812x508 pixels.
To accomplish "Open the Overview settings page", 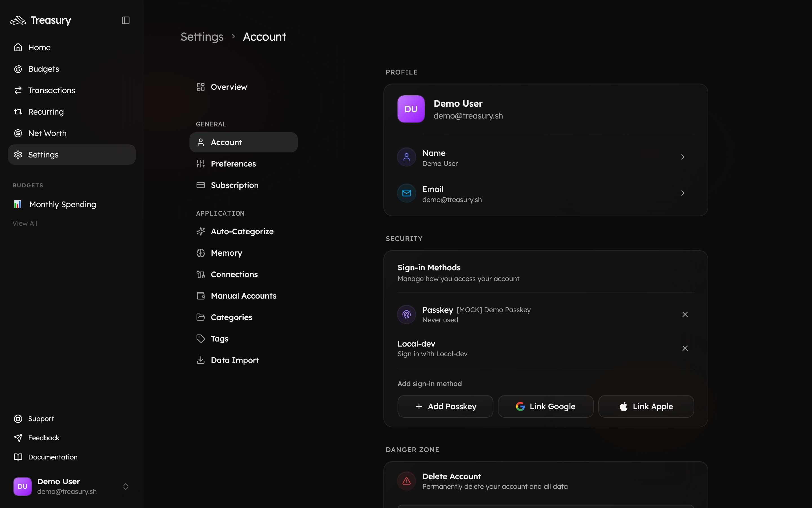I will (244, 87).
